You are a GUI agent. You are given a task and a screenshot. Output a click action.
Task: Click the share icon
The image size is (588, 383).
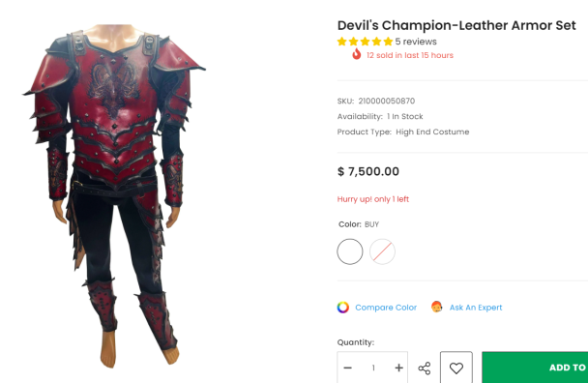pos(425,368)
